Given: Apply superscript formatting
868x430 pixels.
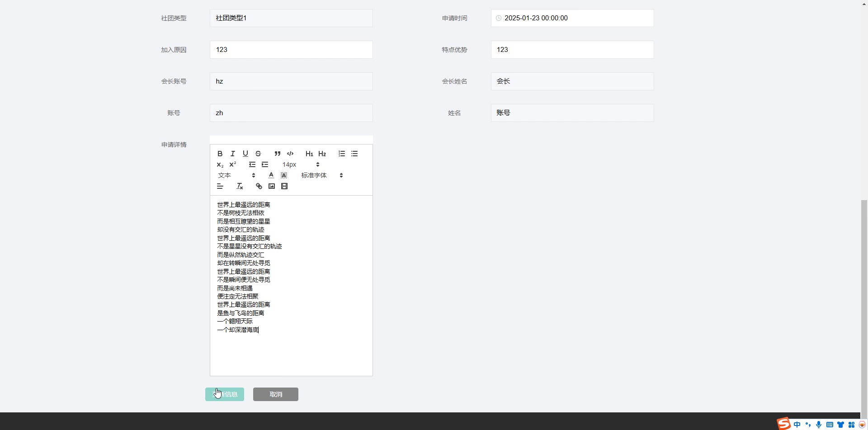Looking at the screenshot, I should [233, 164].
